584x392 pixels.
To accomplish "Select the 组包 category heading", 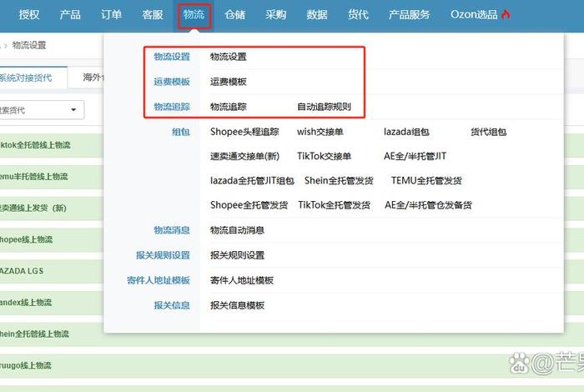I will click(181, 132).
